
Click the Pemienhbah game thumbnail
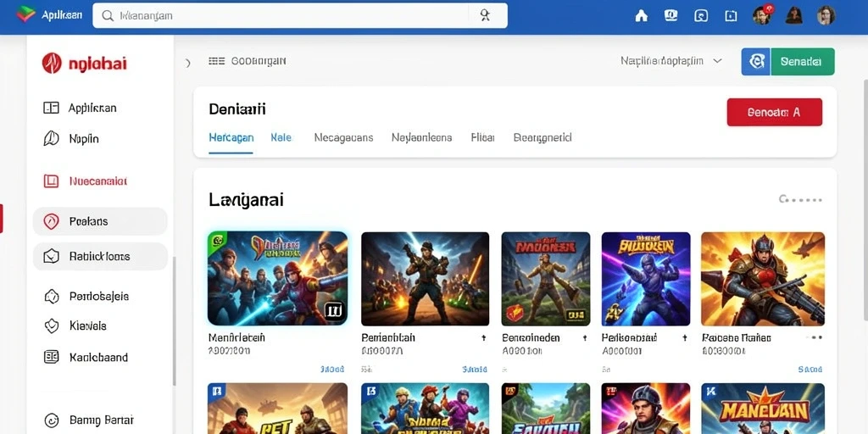pos(426,278)
